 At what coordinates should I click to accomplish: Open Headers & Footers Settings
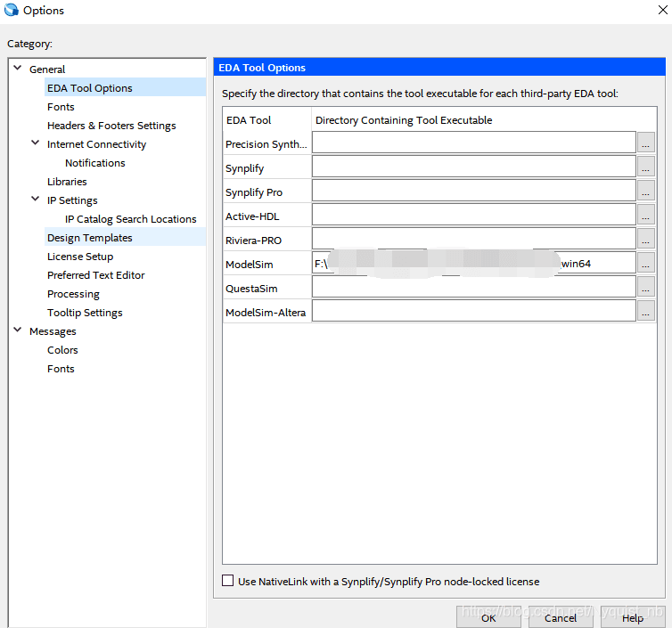coord(111,126)
